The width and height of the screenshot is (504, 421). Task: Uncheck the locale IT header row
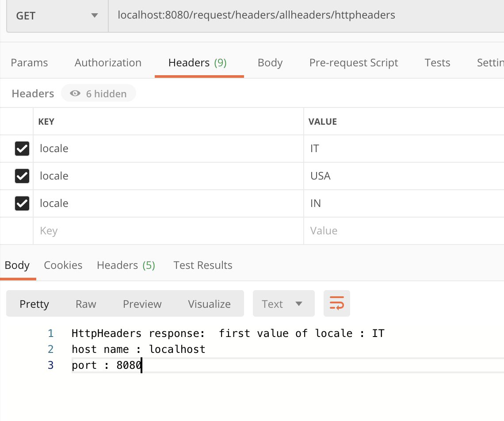(22, 149)
